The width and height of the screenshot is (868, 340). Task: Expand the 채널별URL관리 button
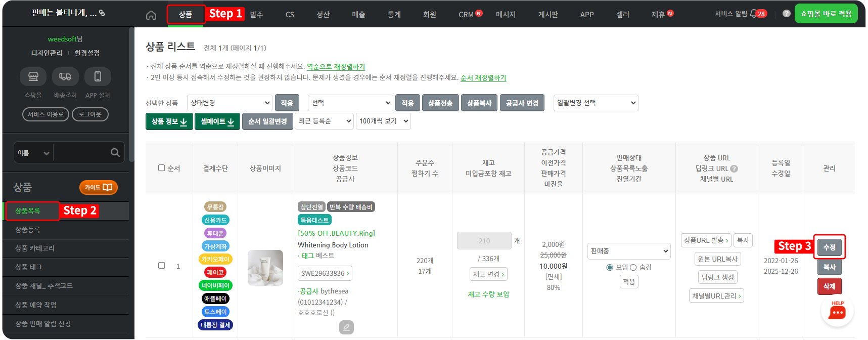[716, 296]
